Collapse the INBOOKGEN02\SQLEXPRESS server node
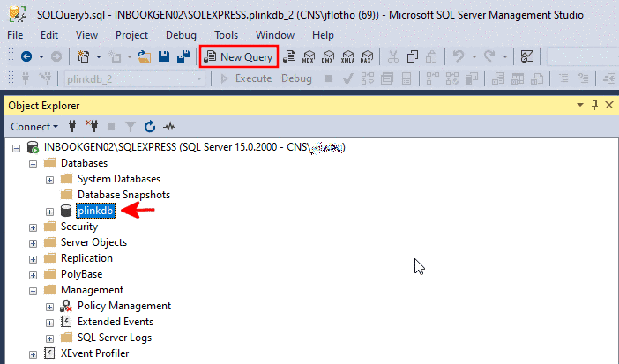Viewport: 619px width, 364px height. point(16,148)
